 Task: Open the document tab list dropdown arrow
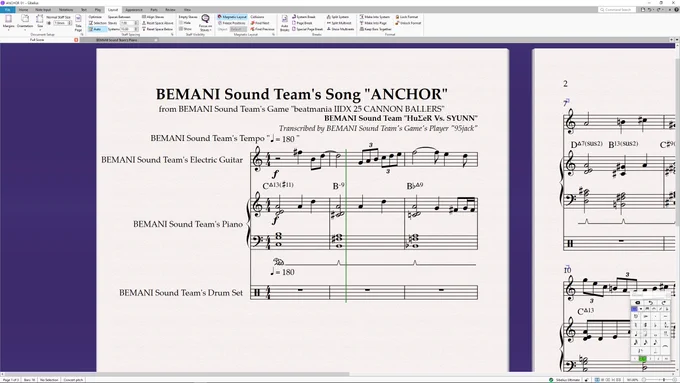click(x=677, y=39)
